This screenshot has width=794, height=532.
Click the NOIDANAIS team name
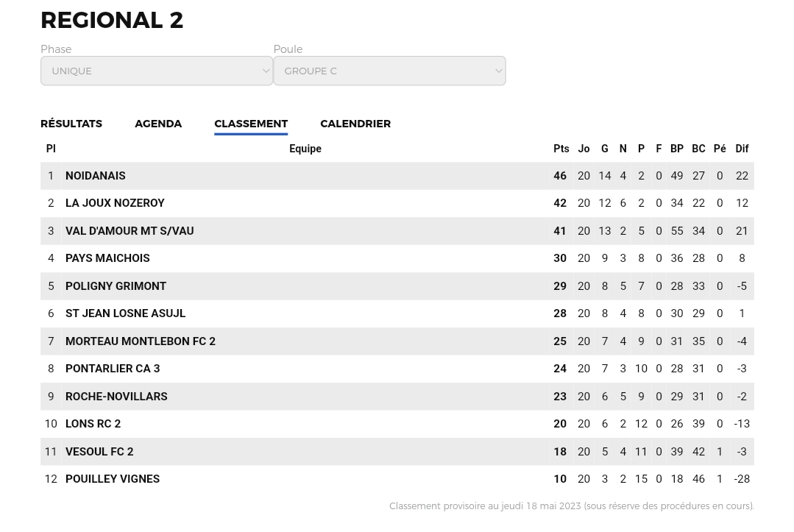(95, 176)
